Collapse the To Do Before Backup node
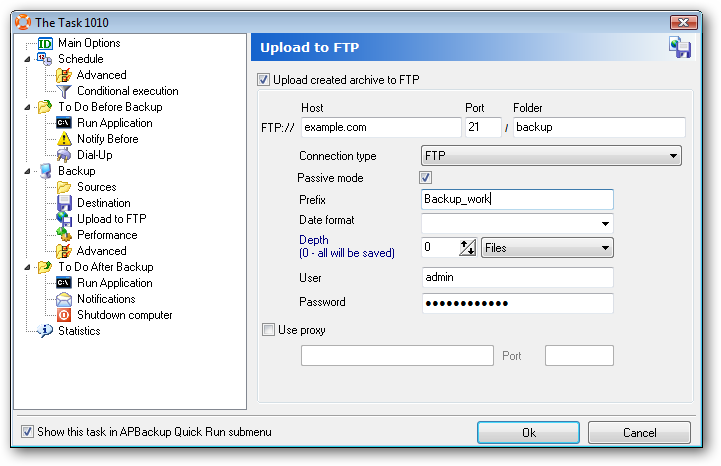This screenshot has width=721, height=466. (28, 107)
